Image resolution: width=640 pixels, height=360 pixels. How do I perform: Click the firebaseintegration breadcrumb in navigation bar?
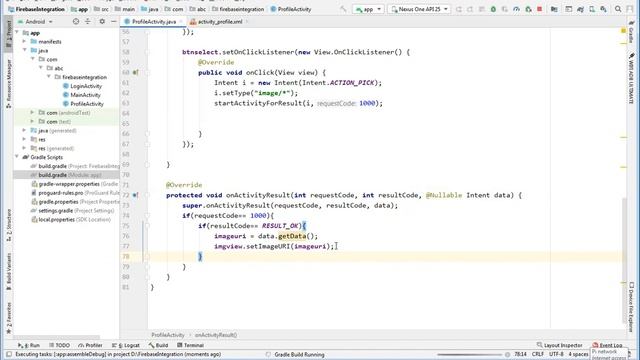click(x=238, y=9)
